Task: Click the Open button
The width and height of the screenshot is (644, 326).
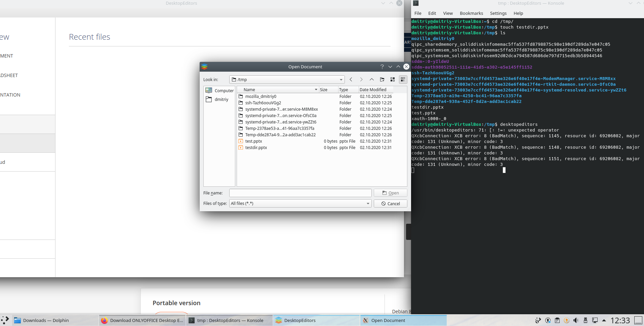Action: (390, 192)
